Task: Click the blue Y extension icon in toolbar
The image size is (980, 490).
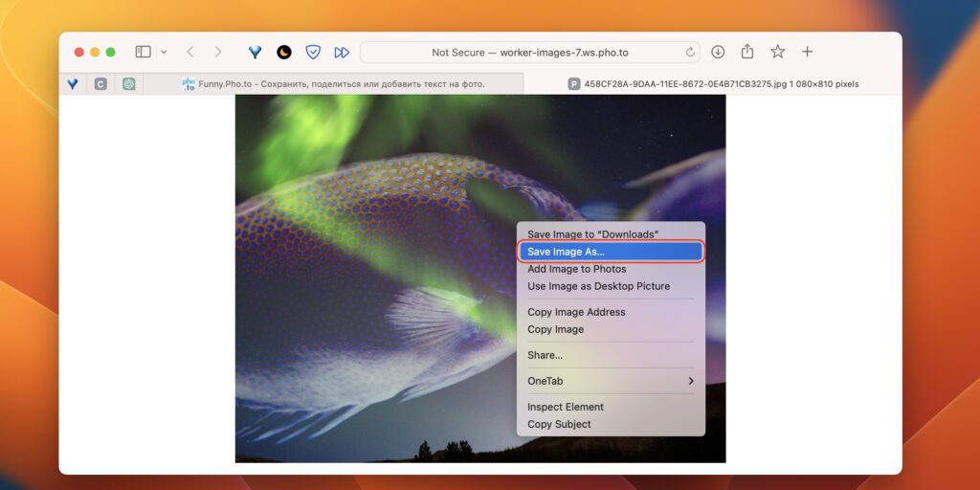Action: (x=255, y=53)
